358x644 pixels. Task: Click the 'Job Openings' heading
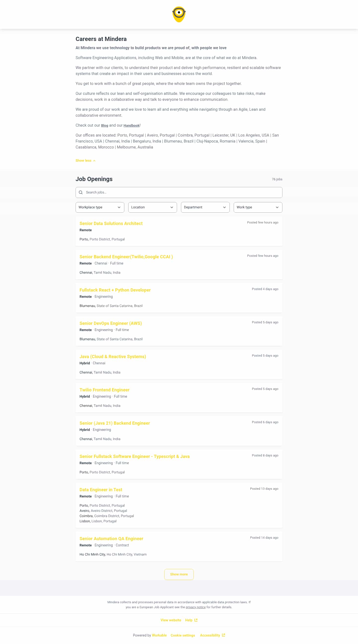[94, 179]
